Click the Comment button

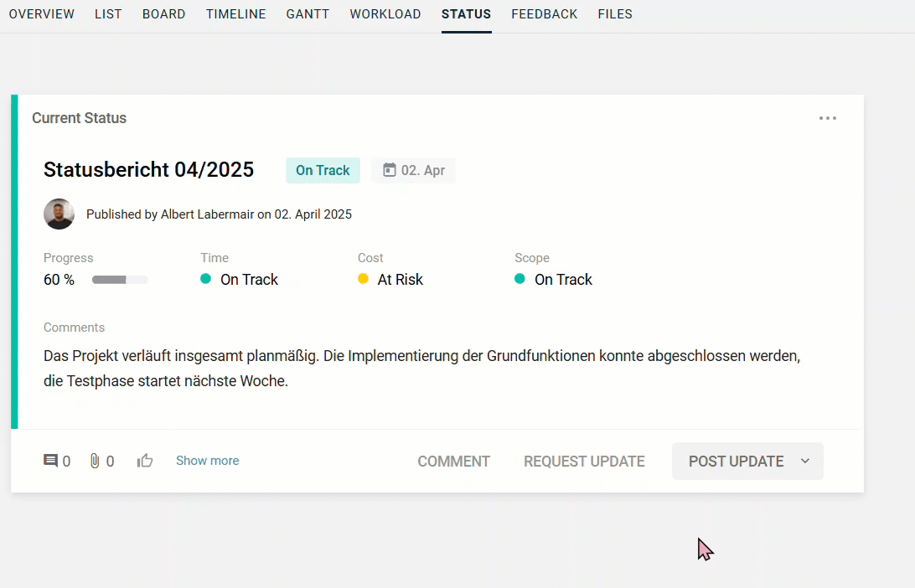[x=453, y=462]
